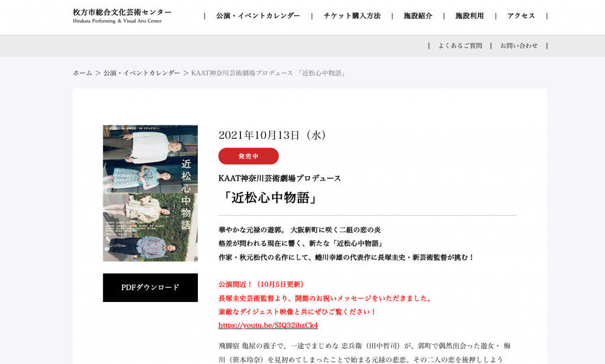Screen dimensions: 605x364
Task: Click the red 発売中 status badge
Action: pyautogui.click(x=248, y=156)
